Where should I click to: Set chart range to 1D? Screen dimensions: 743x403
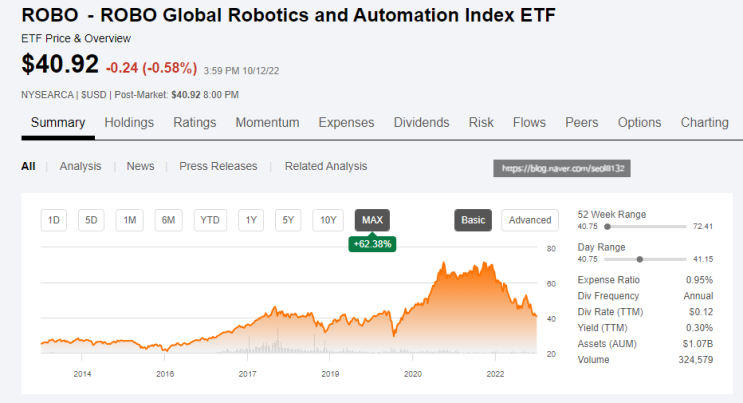click(54, 220)
